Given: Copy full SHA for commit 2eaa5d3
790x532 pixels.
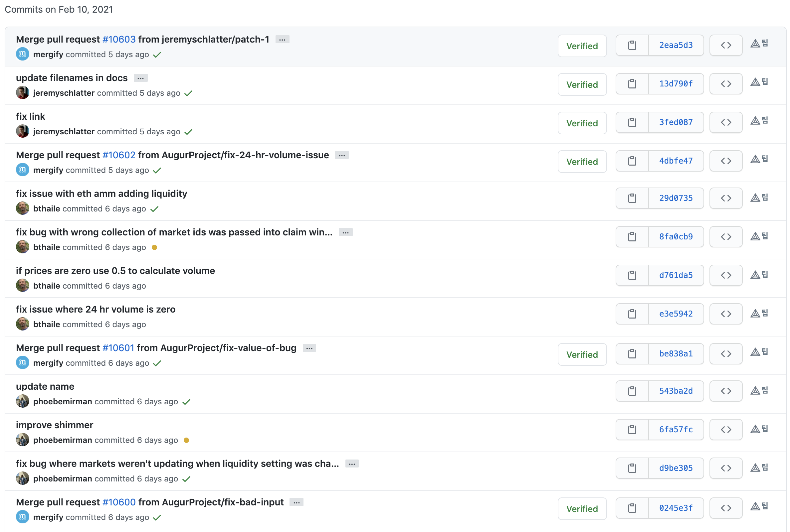Looking at the screenshot, I should 632,45.
